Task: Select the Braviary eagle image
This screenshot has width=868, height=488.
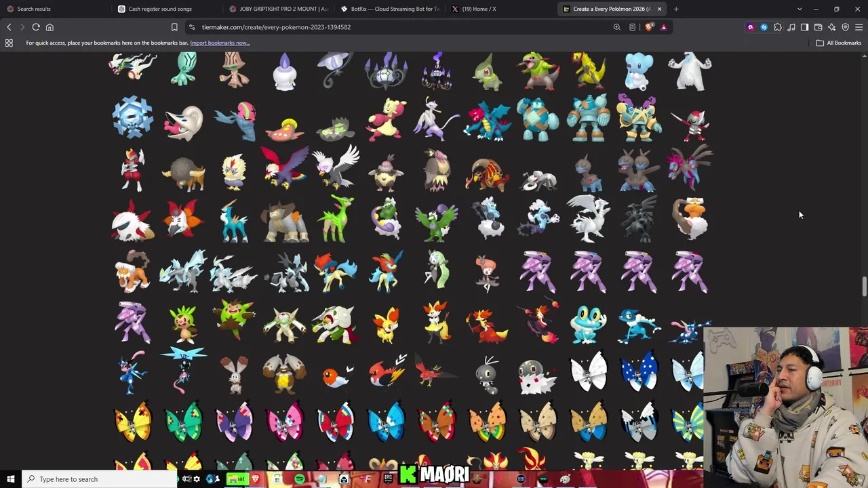Action: click(x=285, y=167)
